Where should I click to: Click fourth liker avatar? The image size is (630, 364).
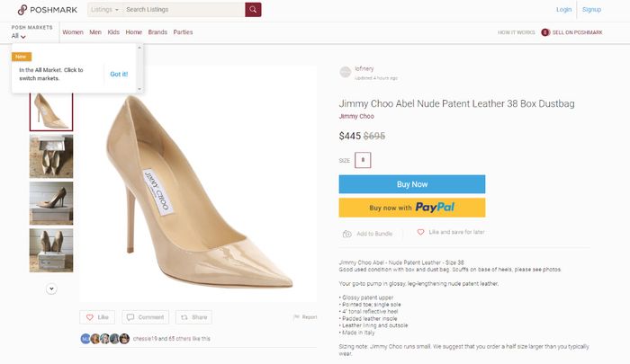(x=114, y=339)
